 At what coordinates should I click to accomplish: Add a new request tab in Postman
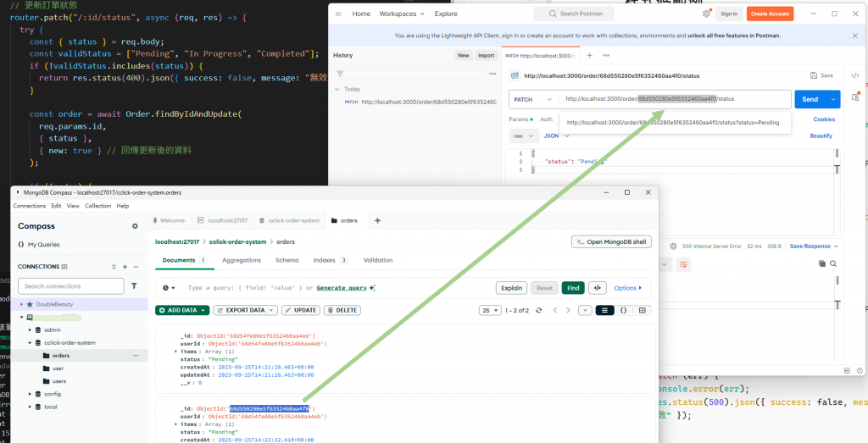pos(590,55)
